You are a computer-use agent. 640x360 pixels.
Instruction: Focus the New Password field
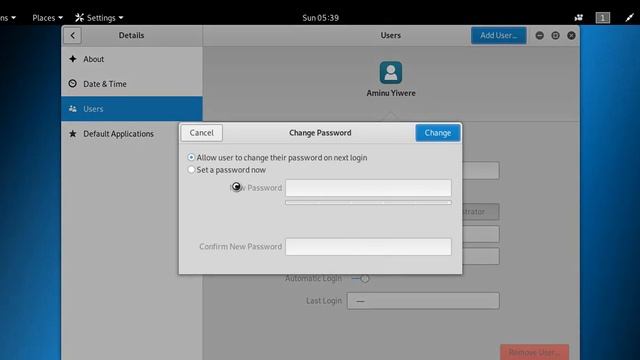tap(368, 188)
